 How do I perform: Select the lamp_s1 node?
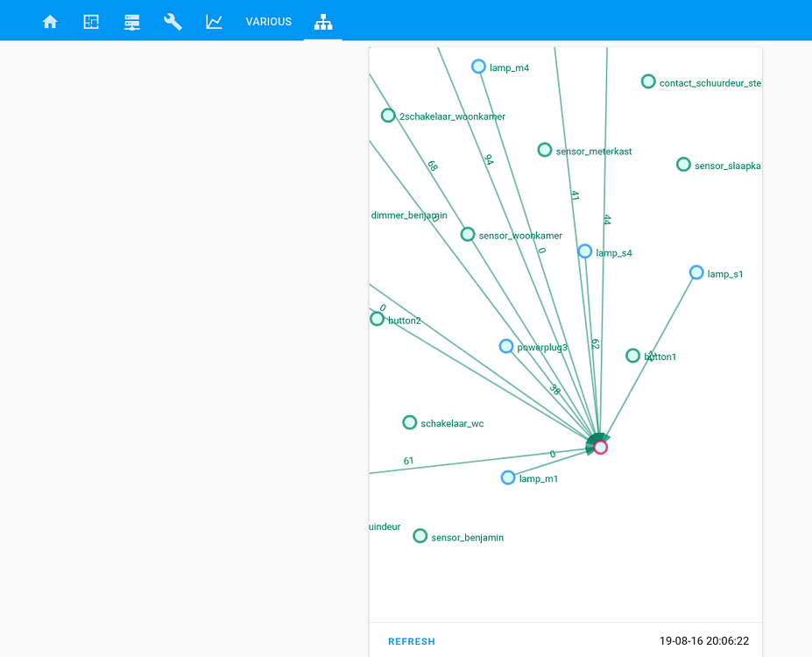(x=695, y=272)
